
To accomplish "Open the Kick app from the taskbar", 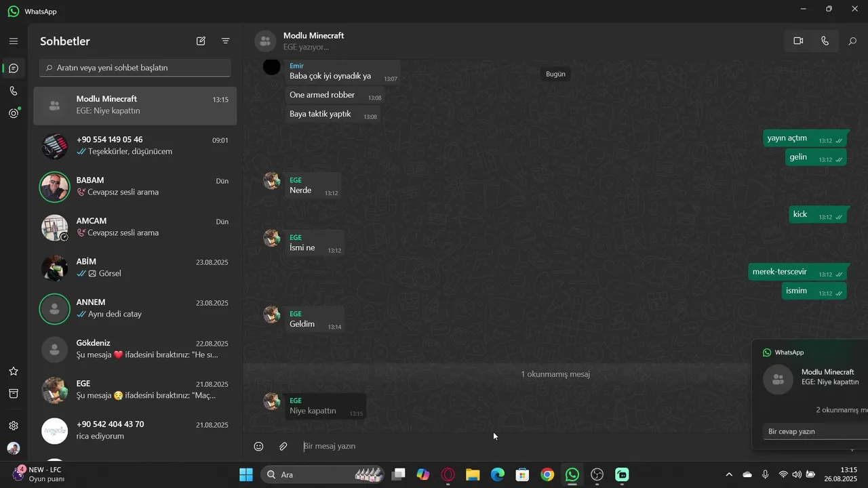I will coord(622,474).
